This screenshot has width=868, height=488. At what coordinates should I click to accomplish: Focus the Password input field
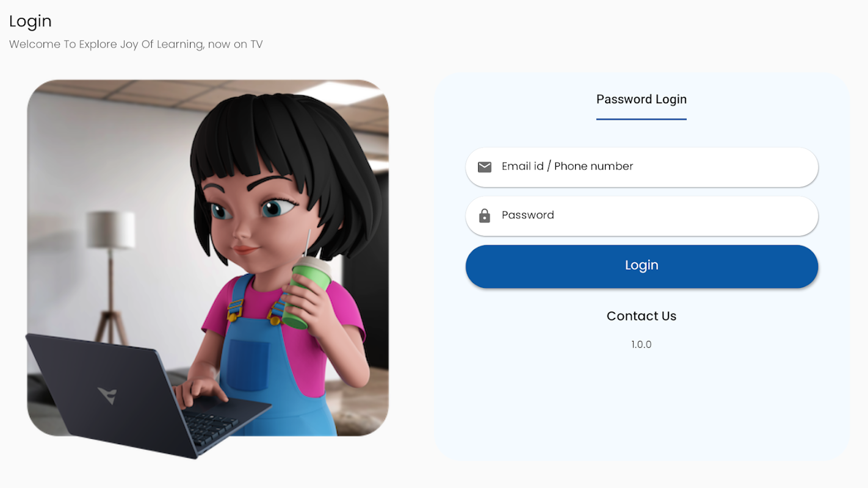click(642, 216)
